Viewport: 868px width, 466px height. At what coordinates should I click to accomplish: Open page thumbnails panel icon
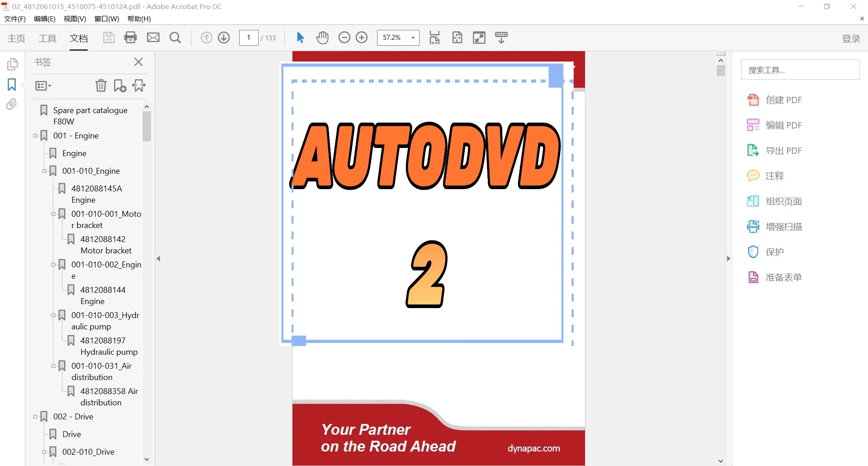pyautogui.click(x=12, y=64)
